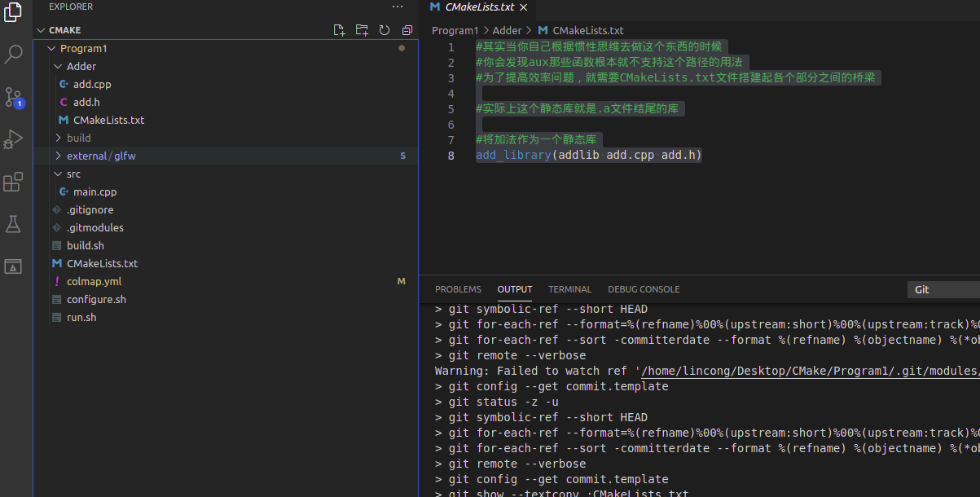Open add.cpp in the Adder folder
This screenshot has width=980, height=497.
pyautogui.click(x=92, y=84)
